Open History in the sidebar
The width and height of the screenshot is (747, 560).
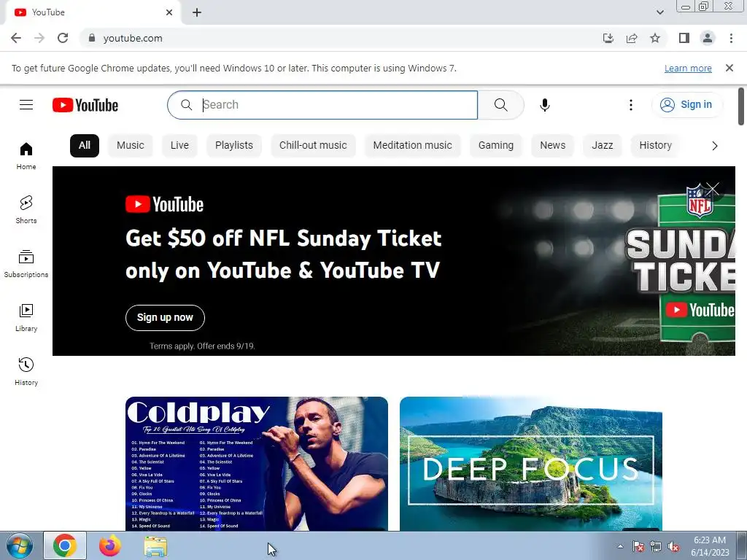pos(26,371)
